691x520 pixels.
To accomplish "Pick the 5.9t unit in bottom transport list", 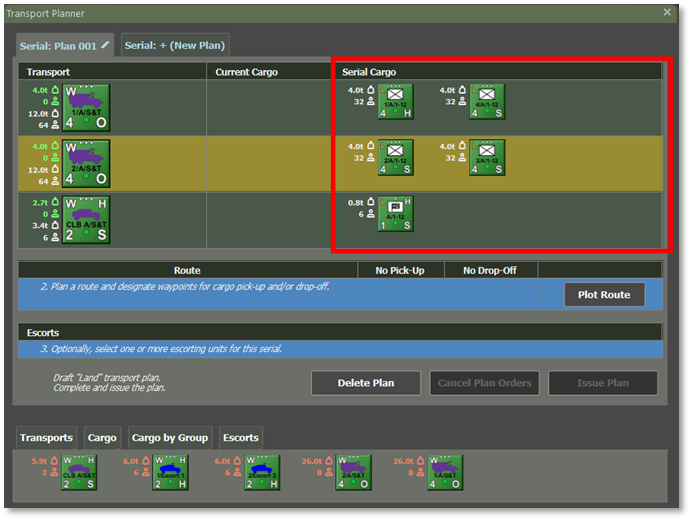I will point(78,473).
